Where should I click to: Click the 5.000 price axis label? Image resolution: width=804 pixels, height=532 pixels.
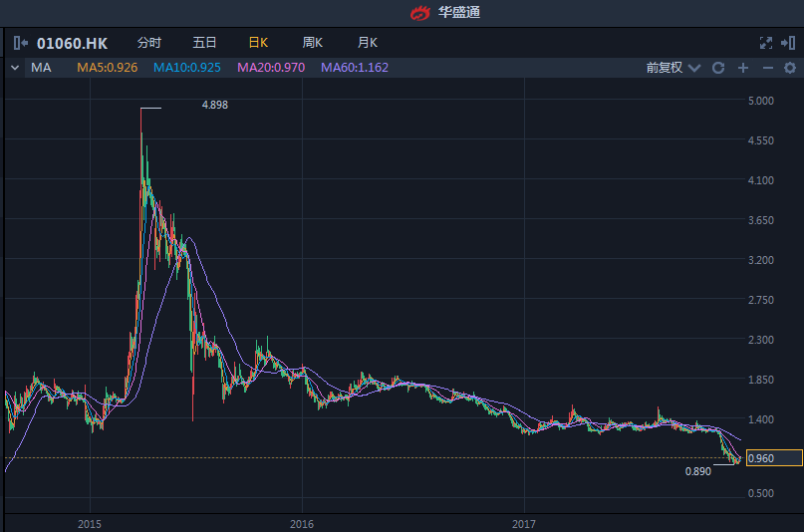click(761, 101)
